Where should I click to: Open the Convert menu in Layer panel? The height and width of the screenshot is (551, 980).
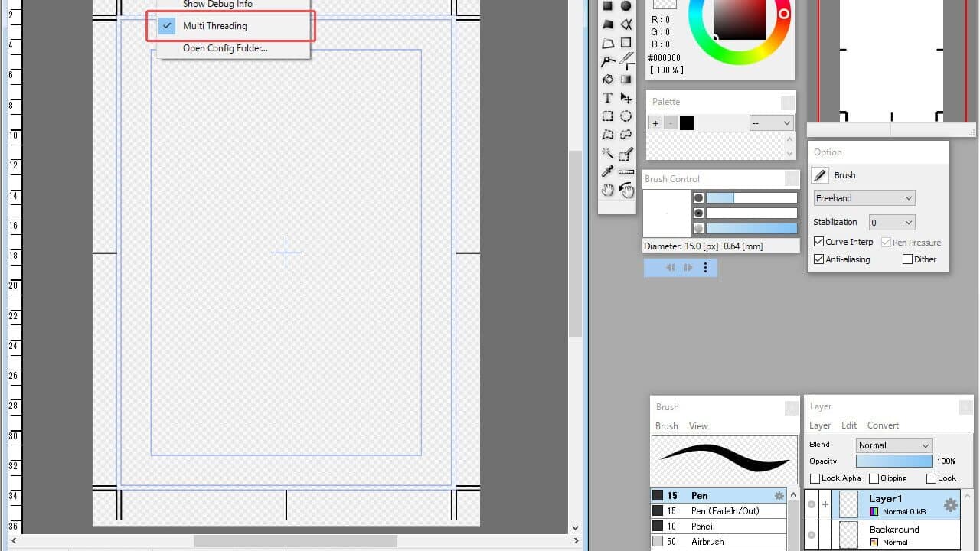pyautogui.click(x=883, y=425)
